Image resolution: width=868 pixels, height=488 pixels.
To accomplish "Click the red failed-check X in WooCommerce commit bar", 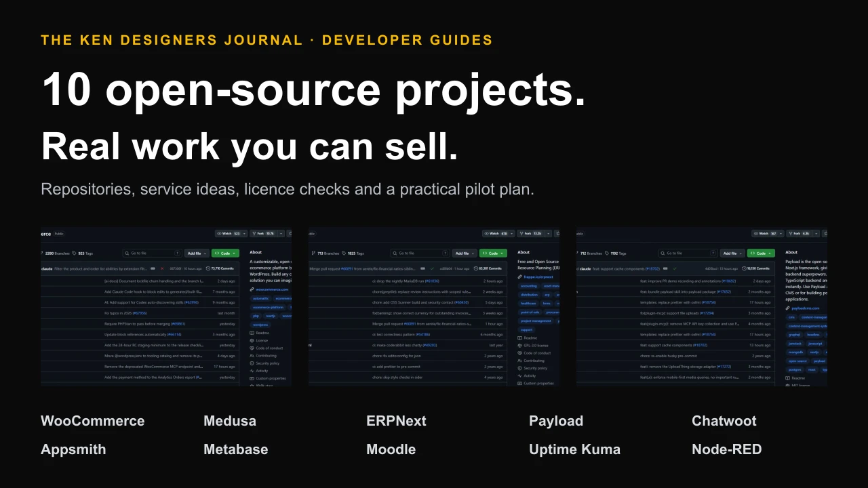I will coord(162,268).
